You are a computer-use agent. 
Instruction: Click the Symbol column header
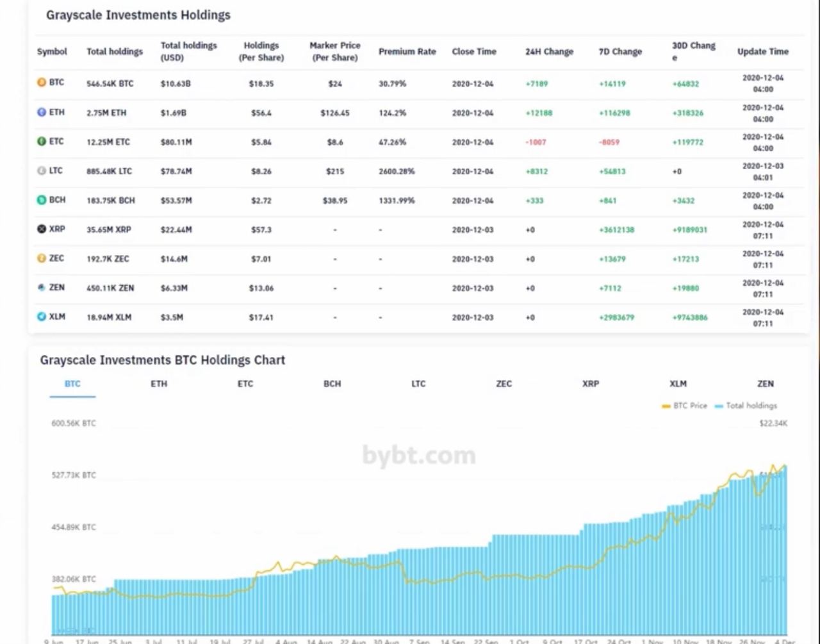pyautogui.click(x=52, y=51)
